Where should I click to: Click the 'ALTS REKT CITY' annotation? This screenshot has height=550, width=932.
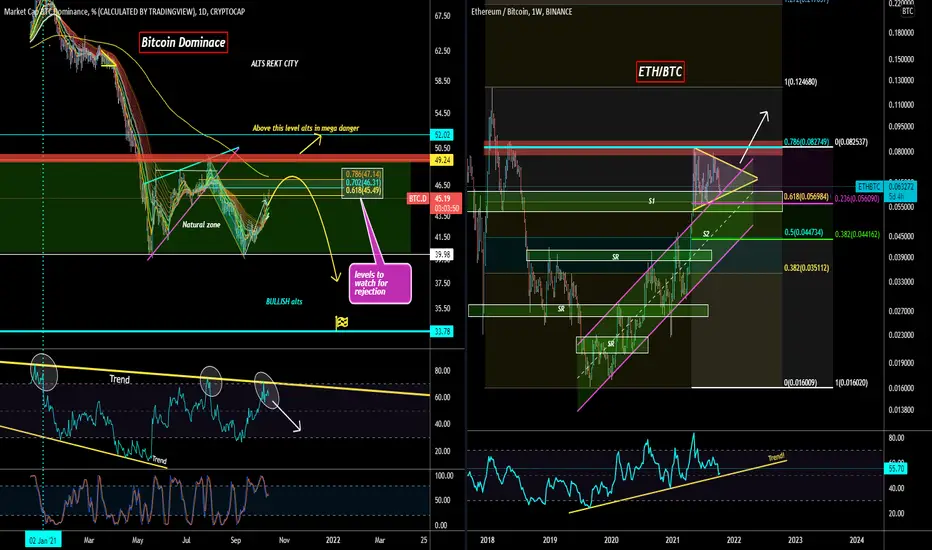(x=275, y=63)
